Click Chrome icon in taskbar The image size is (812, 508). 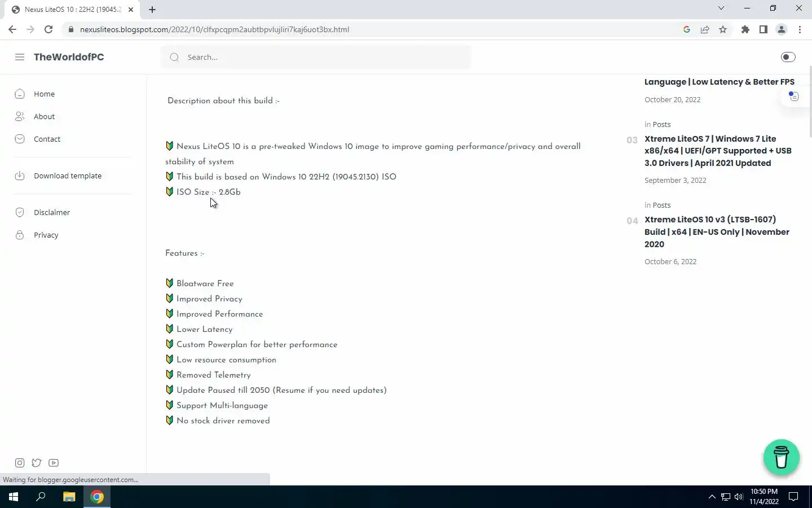(x=97, y=497)
